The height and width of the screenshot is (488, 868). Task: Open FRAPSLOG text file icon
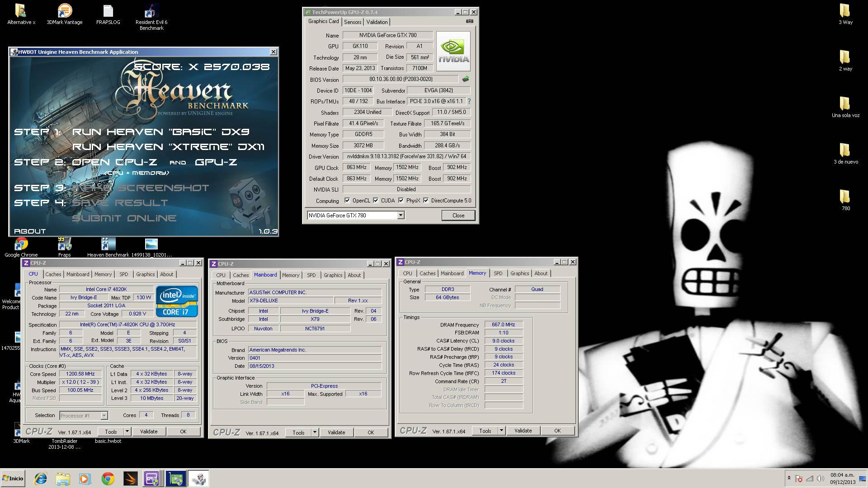pyautogui.click(x=108, y=14)
